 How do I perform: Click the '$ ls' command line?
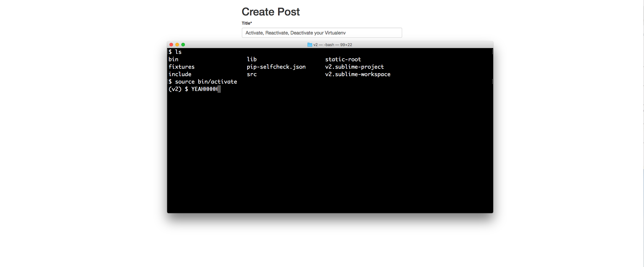point(175,52)
